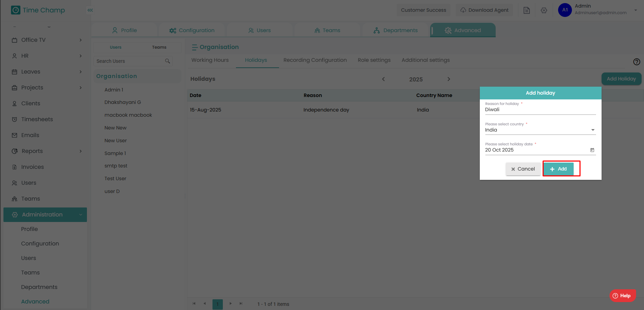Select the Holidays sub-tab
This screenshot has height=310, width=644.
click(256, 60)
